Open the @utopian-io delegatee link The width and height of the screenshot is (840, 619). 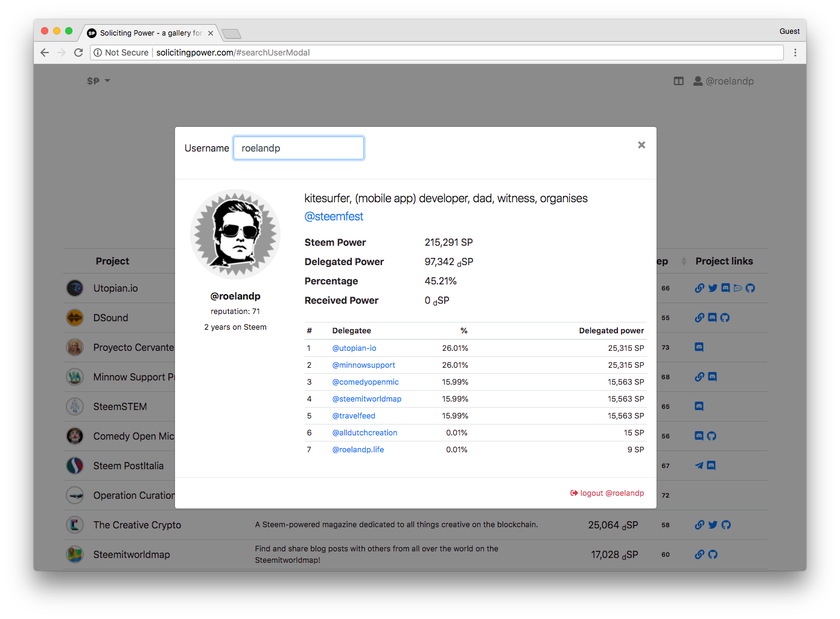point(354,348)
